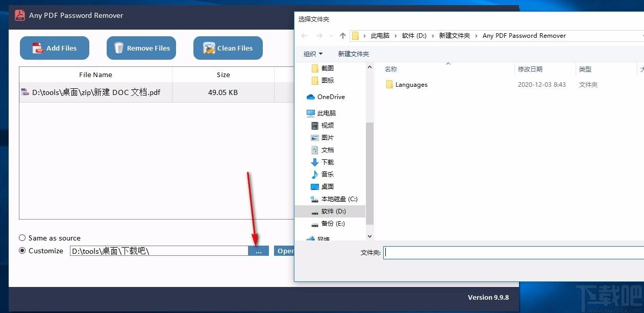Screen dimensions: 644x313
Task: Click the 新建文件夹 toolbar button
Action: tap(353, 54)
